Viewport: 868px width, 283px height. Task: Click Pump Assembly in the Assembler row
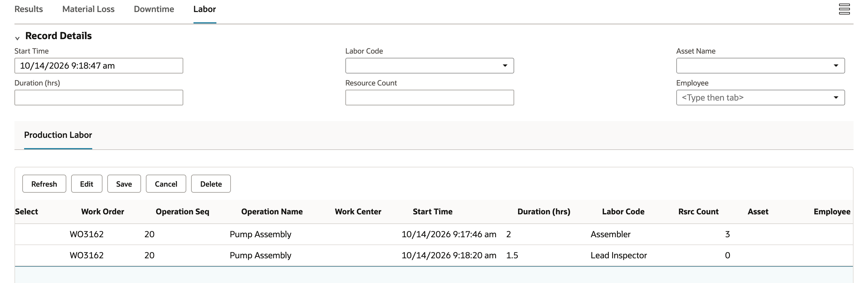(260, 234)
